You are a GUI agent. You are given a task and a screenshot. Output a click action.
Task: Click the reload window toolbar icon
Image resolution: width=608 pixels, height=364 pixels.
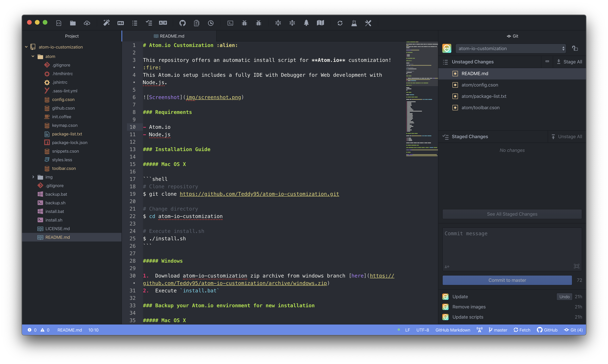coord(340,23)
